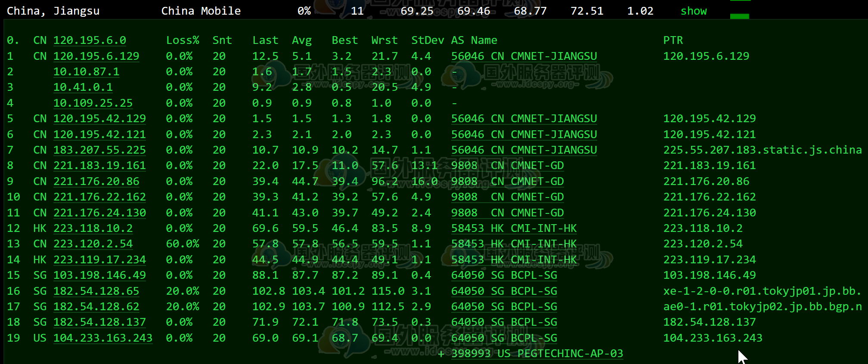868x364 pixels.
Task: Open hop 19 IP 104.233.163.243
Action: tap(103, 338)
